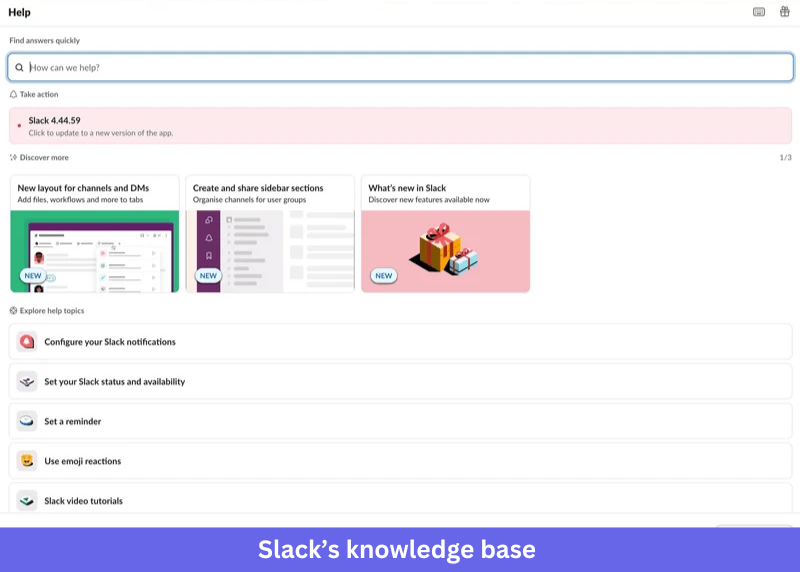Click the 'Help' panel title
The image size is (800, 572).
pyautogui.click(x=19, y=12)
